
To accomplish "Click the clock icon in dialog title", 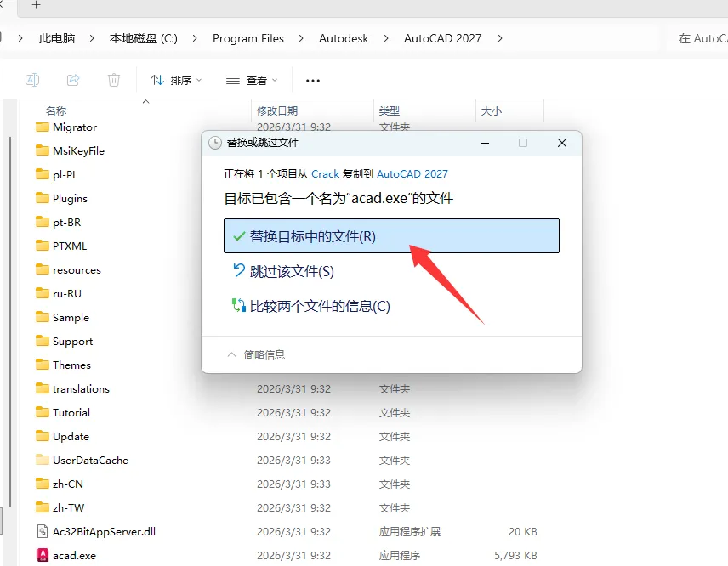I will 215,143.
